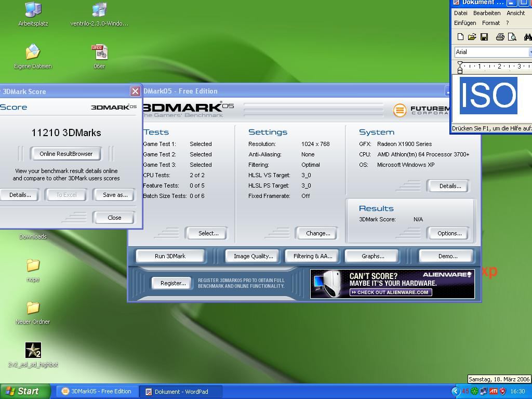Click the Futuremark logo icon
Image resolution: width=532 pixels, height=399 pixels.
click(400, 110)
